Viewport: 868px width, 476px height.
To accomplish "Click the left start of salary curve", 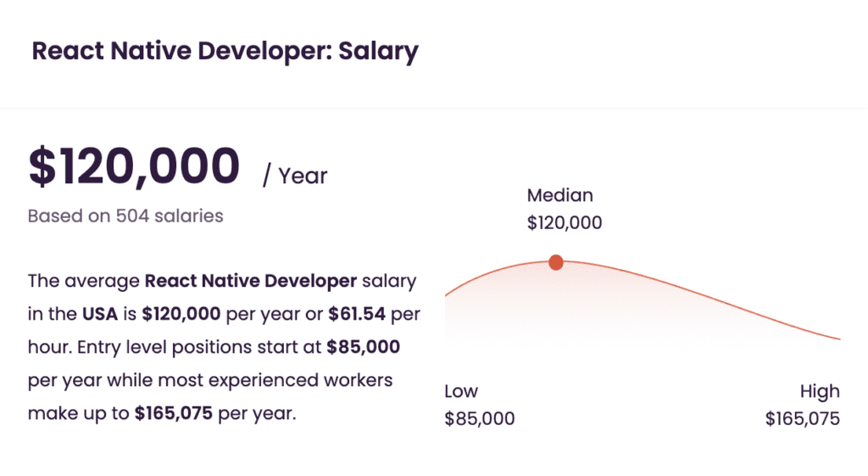I will tap(451, 292).
